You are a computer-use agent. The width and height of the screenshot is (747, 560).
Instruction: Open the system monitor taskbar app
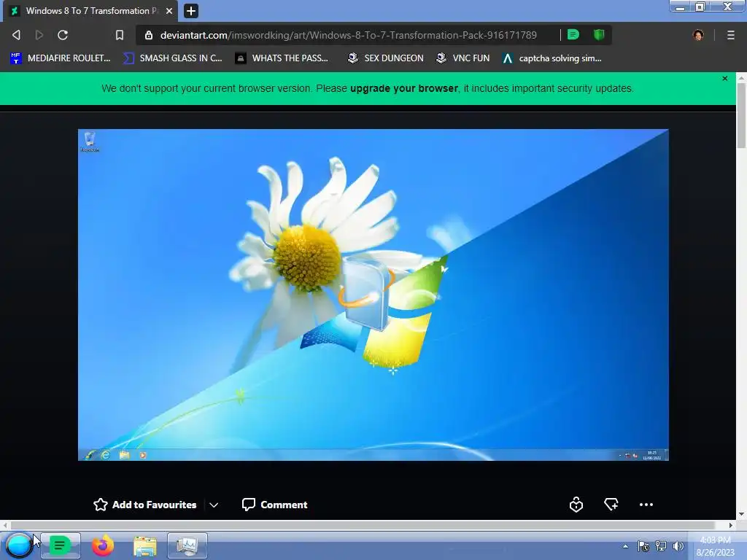click(x=187, y=545)
